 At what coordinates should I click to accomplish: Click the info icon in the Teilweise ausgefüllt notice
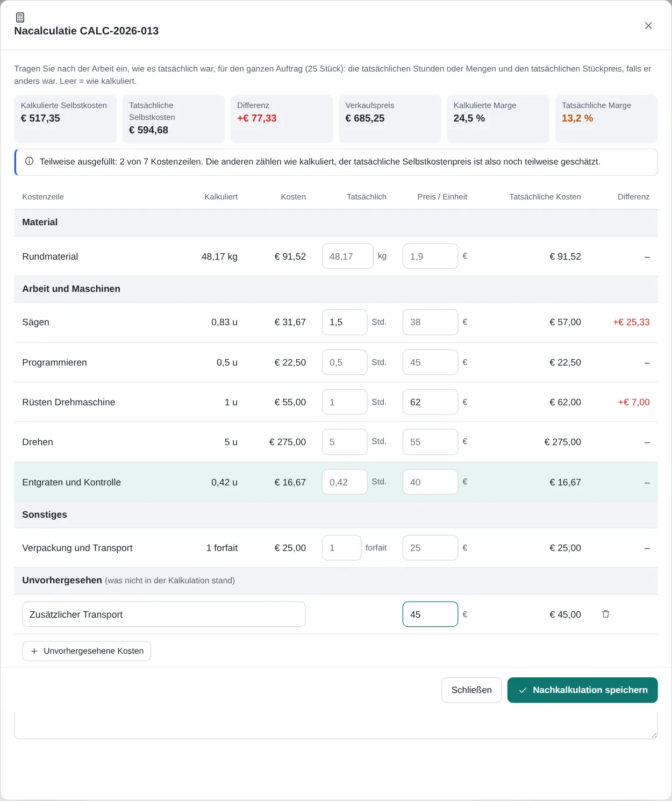coord(30,161)
